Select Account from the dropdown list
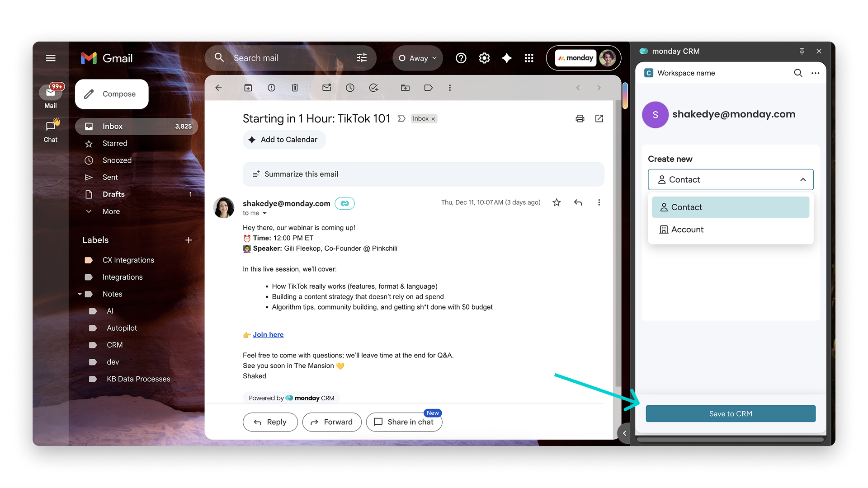868x488 pixels. [x=731, y=230]
